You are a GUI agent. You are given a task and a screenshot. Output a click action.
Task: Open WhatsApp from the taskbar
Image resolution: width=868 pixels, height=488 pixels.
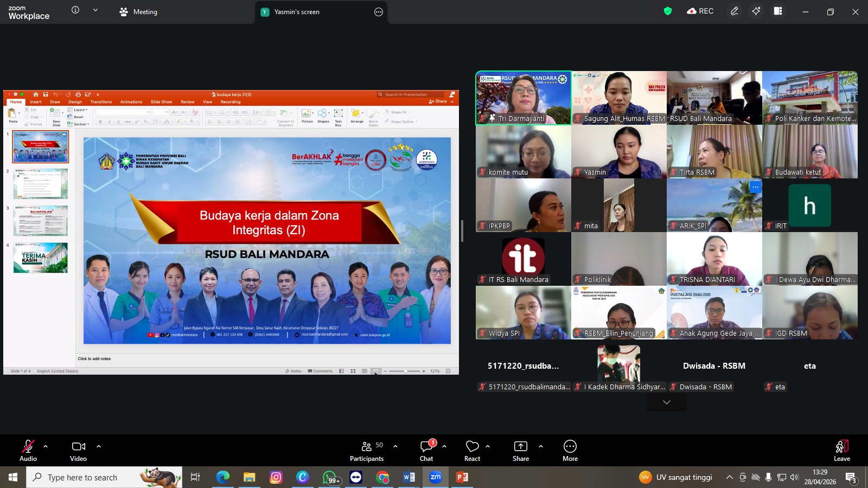pyautogui.click(x=330, y=477)
